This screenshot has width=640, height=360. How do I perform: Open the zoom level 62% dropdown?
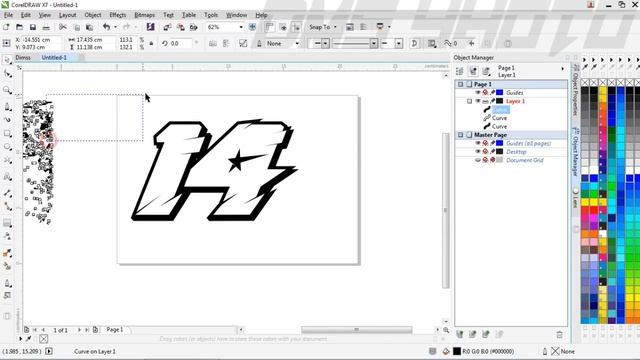click(241, 27)
